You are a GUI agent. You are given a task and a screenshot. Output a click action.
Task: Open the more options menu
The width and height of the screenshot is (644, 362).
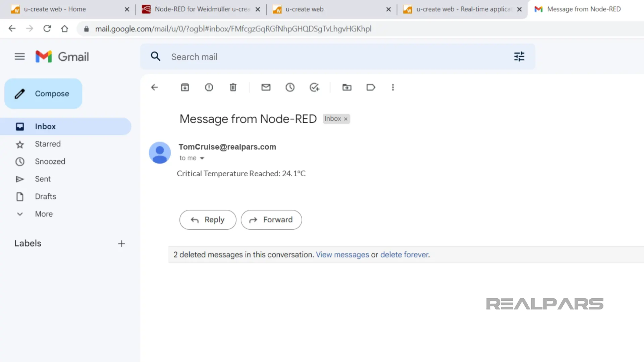point(393,87)
